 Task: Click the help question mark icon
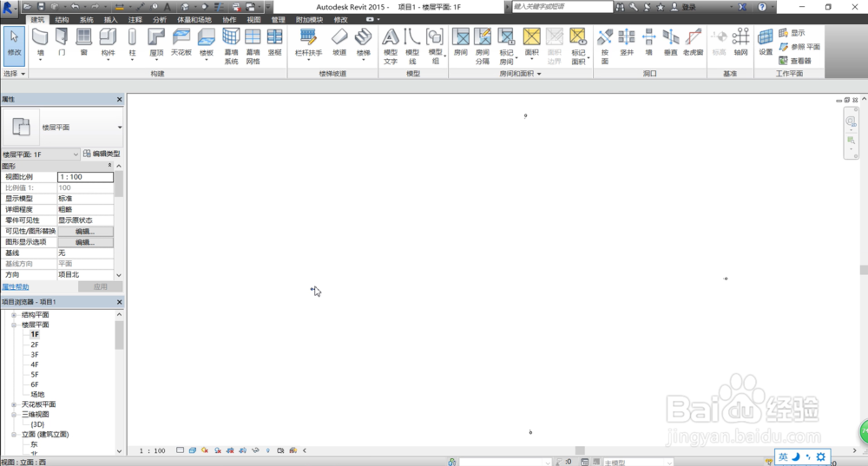762,7
